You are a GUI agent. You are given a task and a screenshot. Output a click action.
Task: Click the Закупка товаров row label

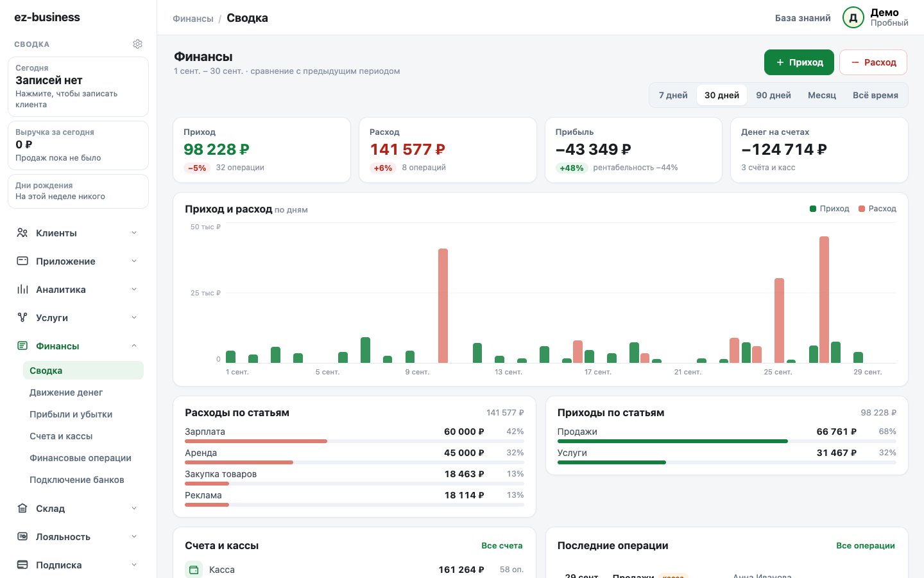click(221, 474)
